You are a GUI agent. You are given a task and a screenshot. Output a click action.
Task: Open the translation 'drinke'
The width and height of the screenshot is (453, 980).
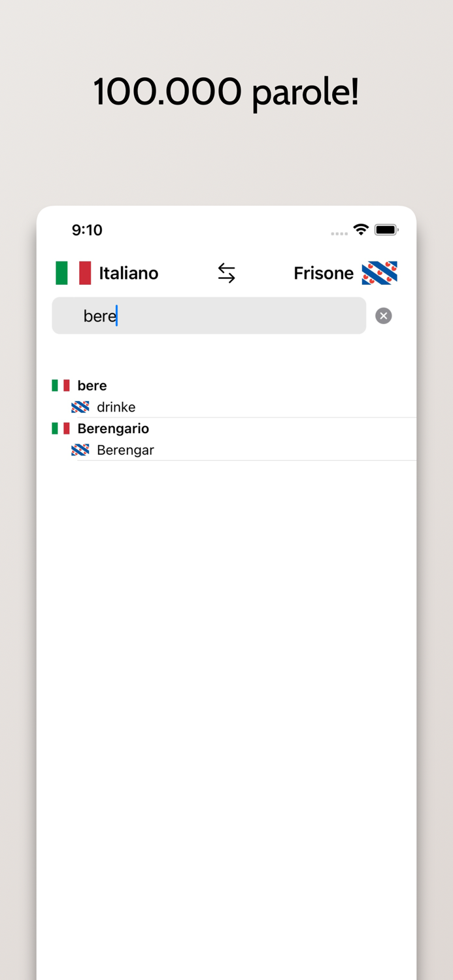click(116, 406)
